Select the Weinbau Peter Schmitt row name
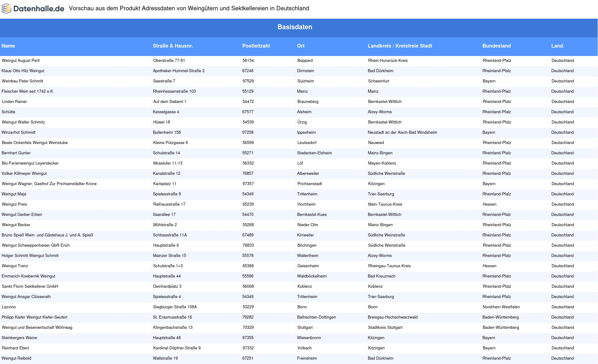Viewport: 598px width, 364px height. tap(22, 81)
